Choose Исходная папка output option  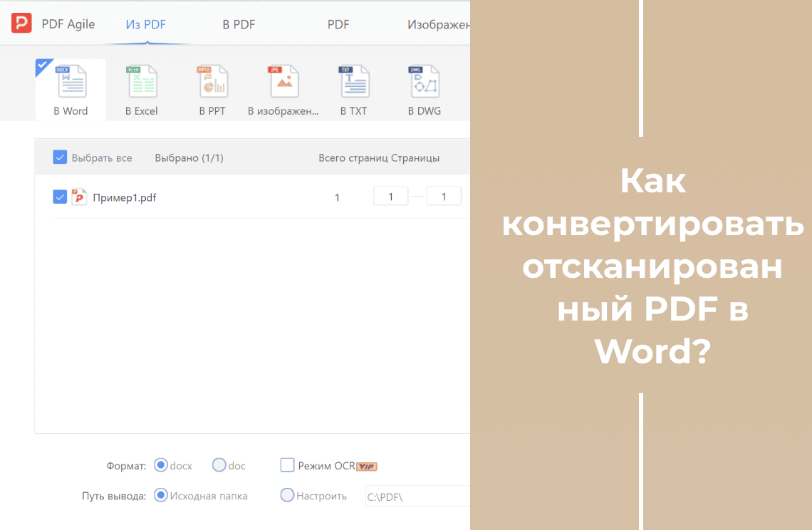point(161,495)
